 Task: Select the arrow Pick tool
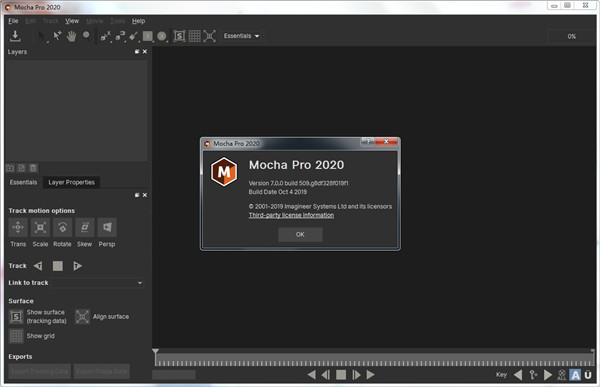click(41, 36)
